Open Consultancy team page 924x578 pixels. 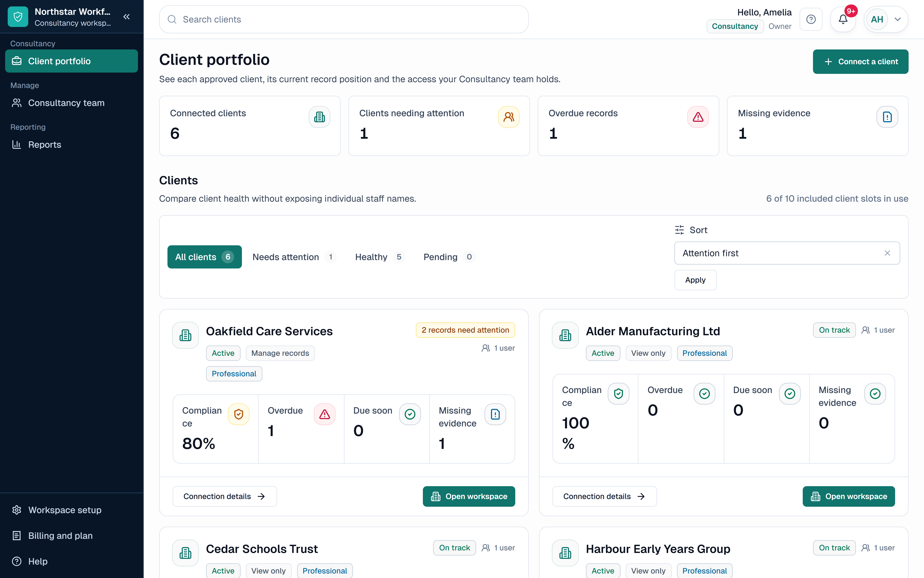pos(71,103)
